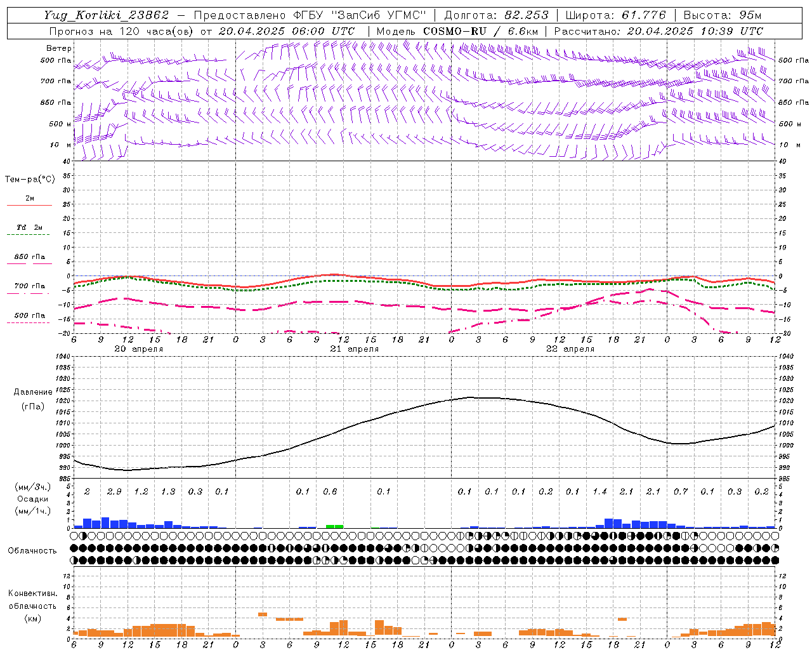Click the Конвективн. convective cloud label

pyautogui.click(x=32, y=594)
